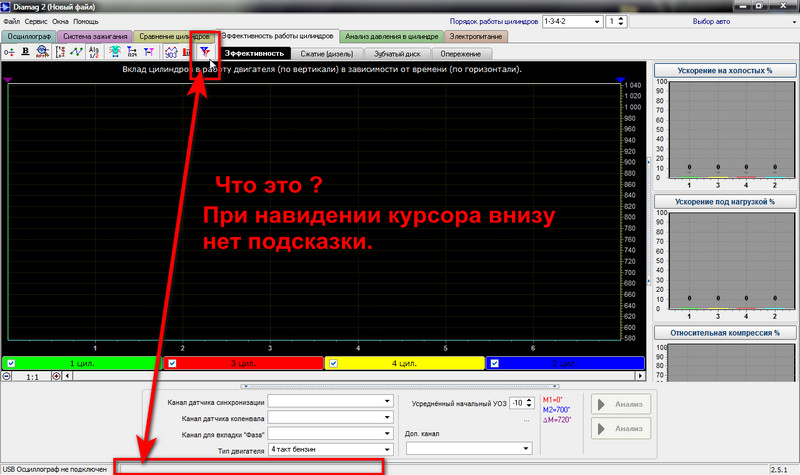800x475 pixels.
Task: Click the blue arrow 0.24 toolbar icon
Action: pos(132,52)
